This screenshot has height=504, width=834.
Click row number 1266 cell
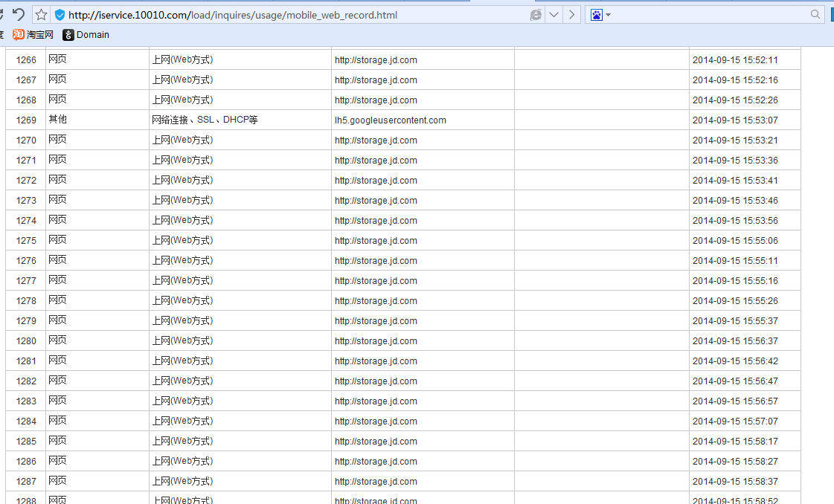pyautogui.click(x=26, y=60)
